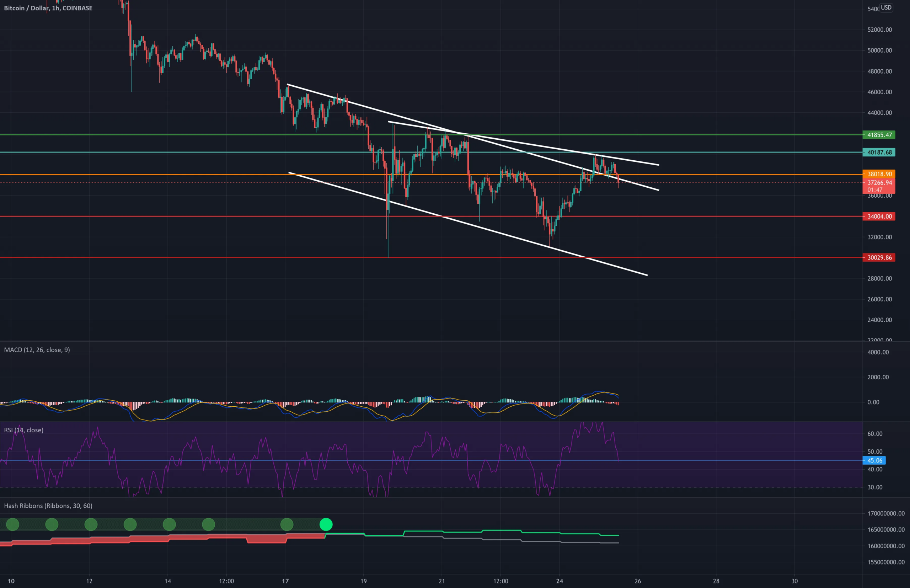Click the 50.00 RSI axis label

875,452
